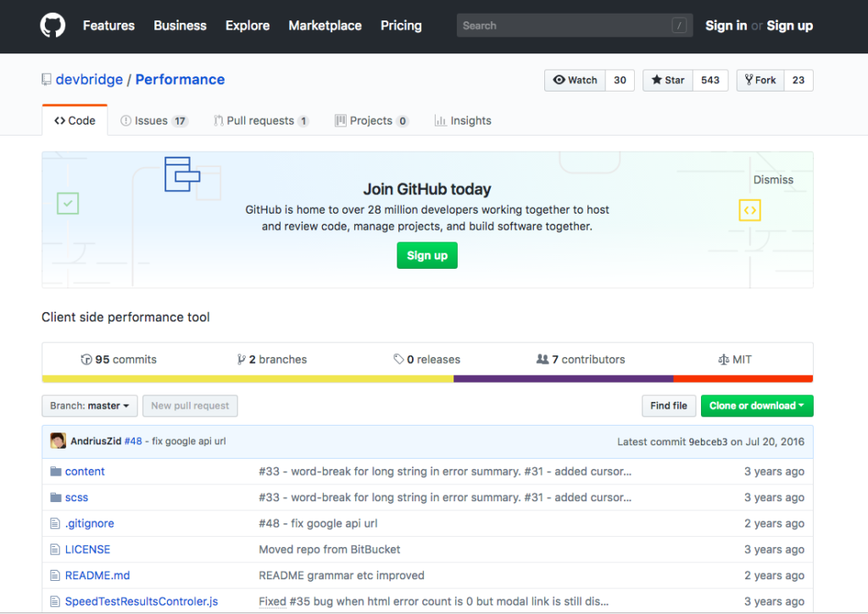868x614 pixels.
Task: Open the Pull requests tab
Action: point(261,120)
